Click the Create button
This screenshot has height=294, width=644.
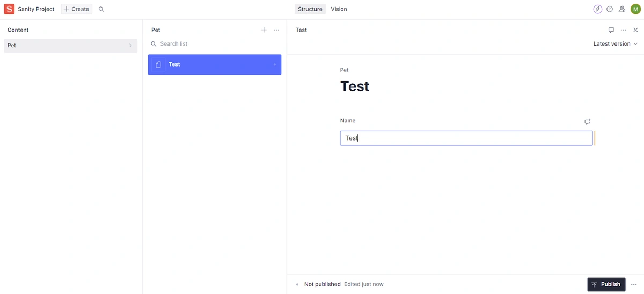point(76,9)
